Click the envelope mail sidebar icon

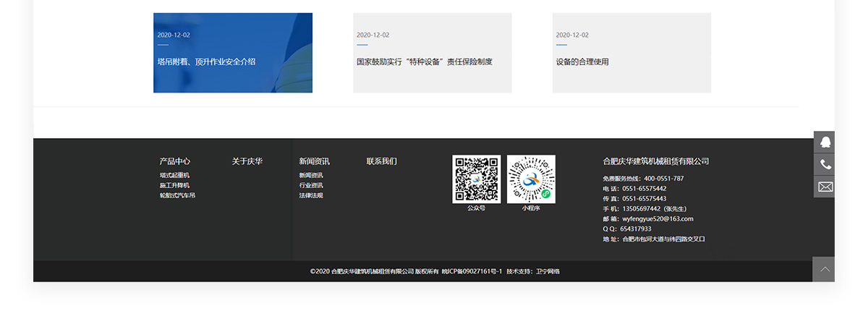(x=825, y=187)
